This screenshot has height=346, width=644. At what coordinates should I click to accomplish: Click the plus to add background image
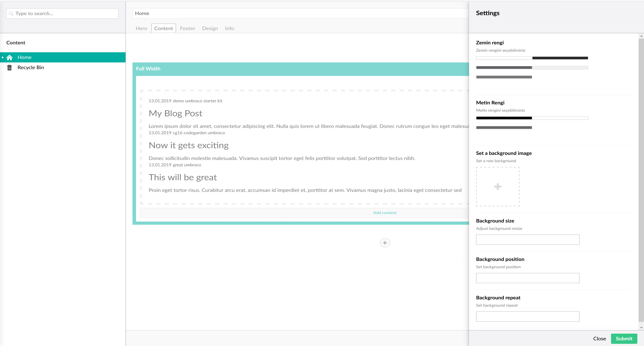(497, 186)
